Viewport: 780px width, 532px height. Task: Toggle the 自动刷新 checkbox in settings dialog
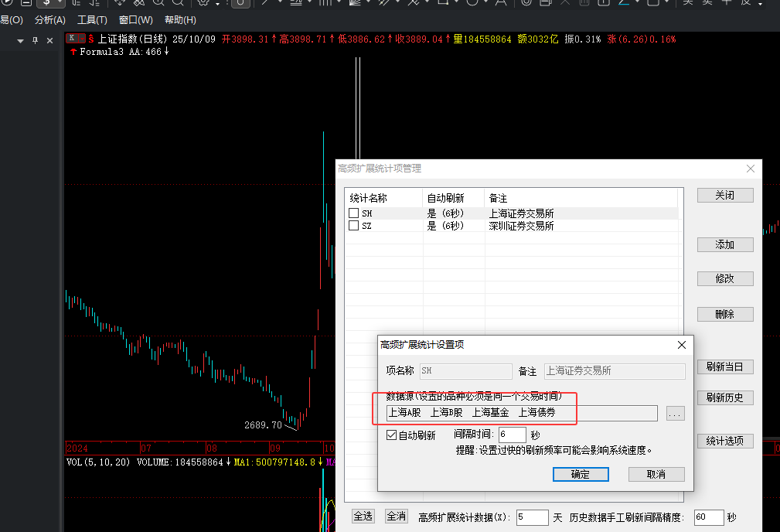(x=391, y=435)
